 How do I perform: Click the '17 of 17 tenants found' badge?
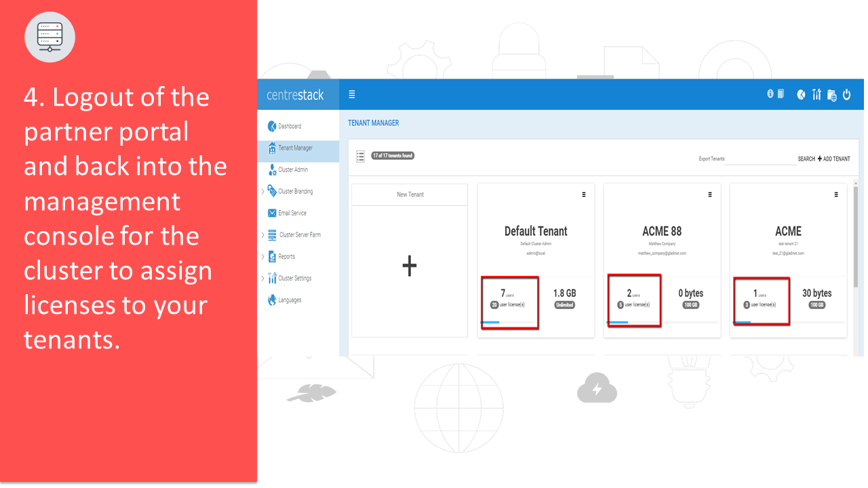[393, 155]
